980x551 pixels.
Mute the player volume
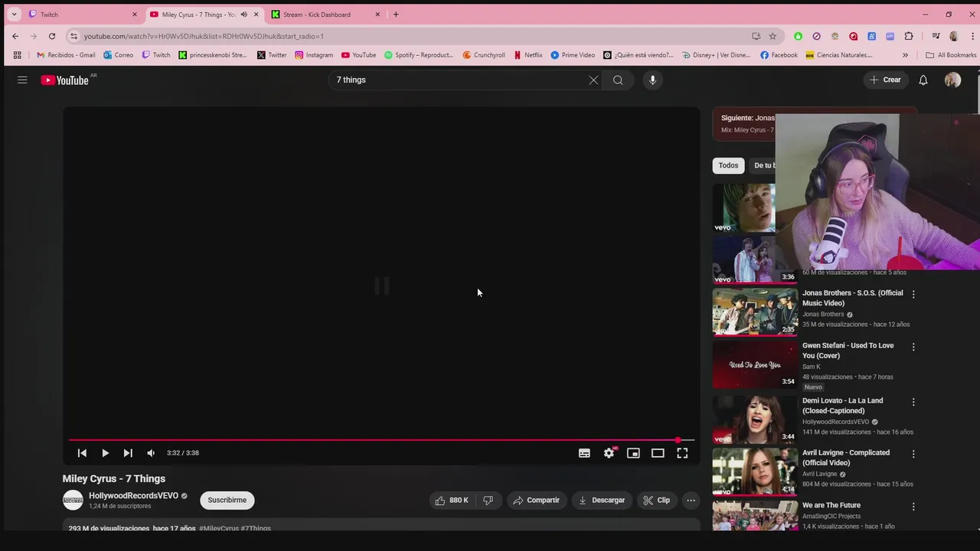(151, 453)
